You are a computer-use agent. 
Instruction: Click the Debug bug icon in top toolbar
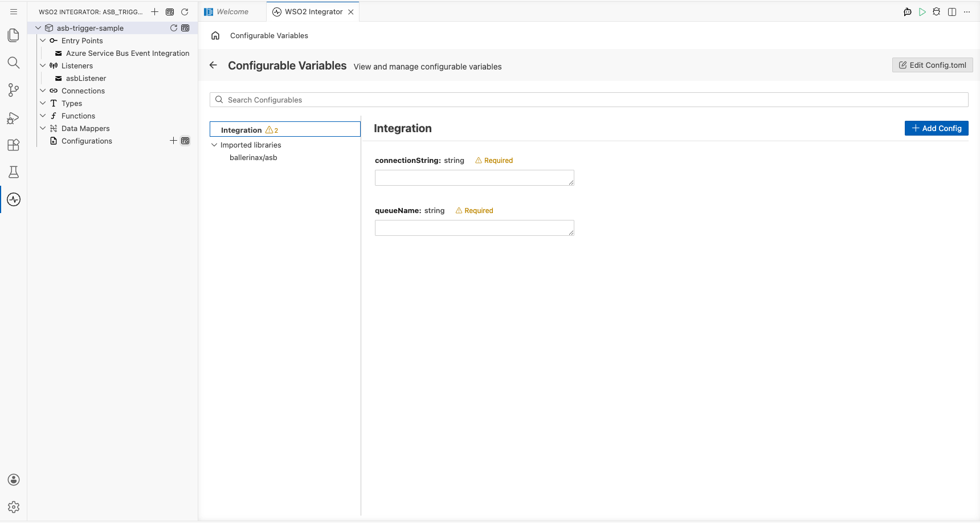[937, 11]
